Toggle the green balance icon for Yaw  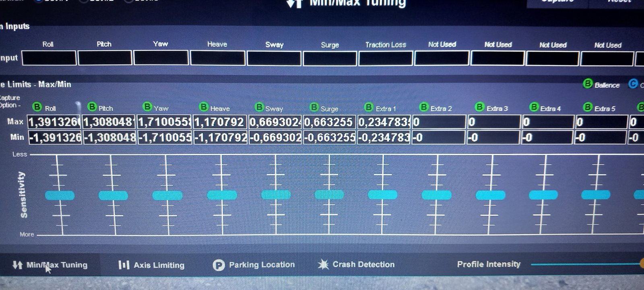[147, 107]
